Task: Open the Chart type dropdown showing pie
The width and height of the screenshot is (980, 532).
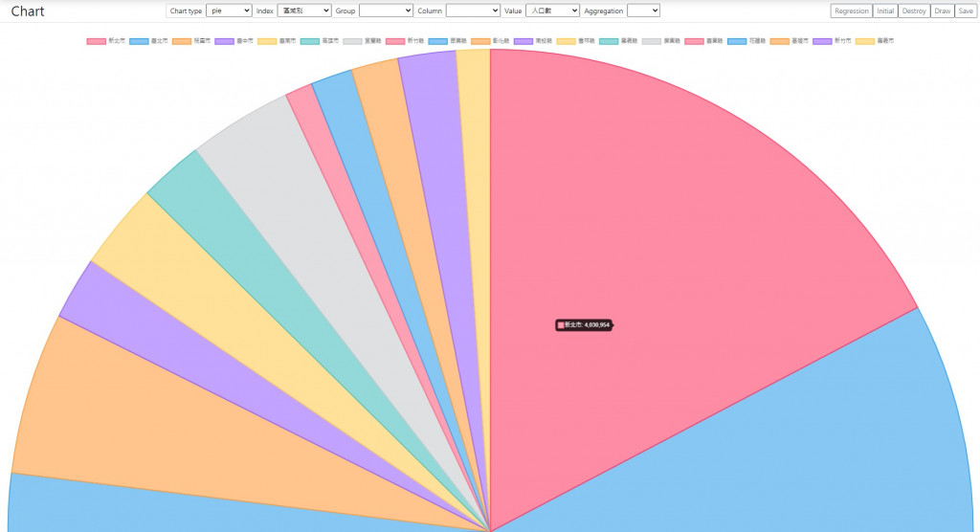Action: (229, 11)
